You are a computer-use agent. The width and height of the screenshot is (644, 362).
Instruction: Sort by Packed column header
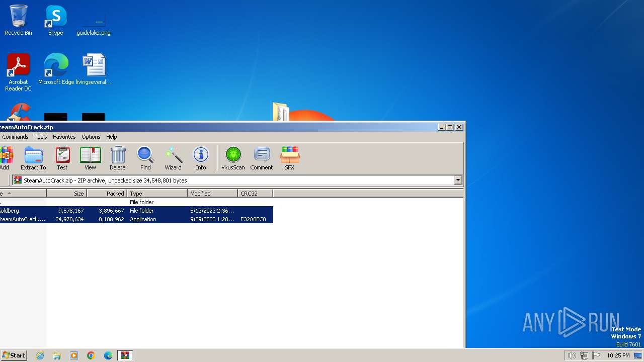107,194
